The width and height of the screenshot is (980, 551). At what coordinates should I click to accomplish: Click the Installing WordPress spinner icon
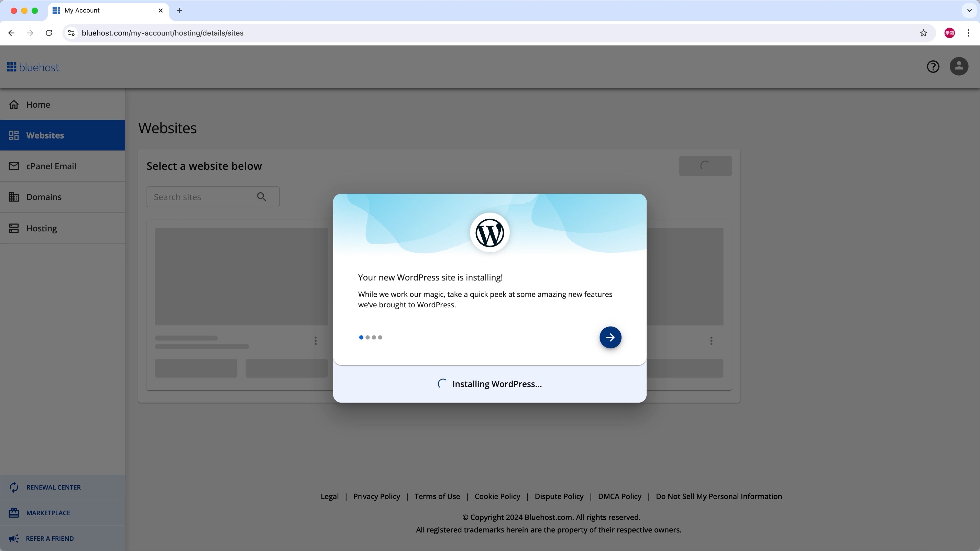pos(442,384)
